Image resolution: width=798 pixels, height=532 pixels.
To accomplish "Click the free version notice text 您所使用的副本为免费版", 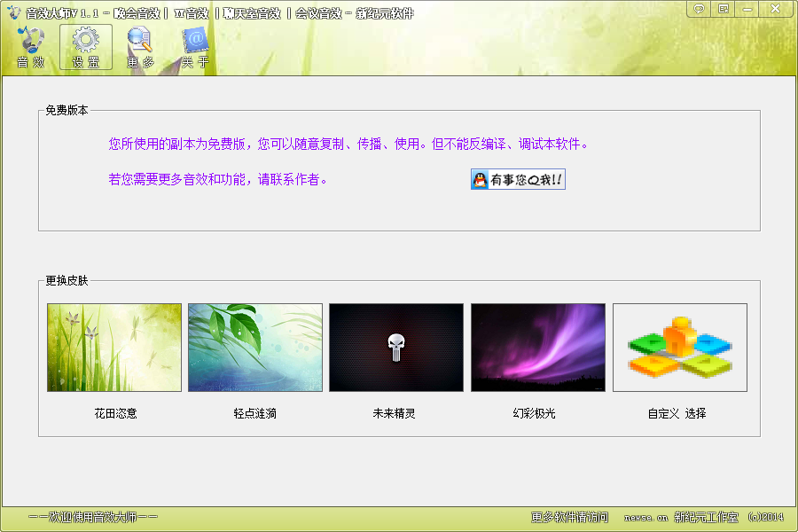I will click(348, 144).
